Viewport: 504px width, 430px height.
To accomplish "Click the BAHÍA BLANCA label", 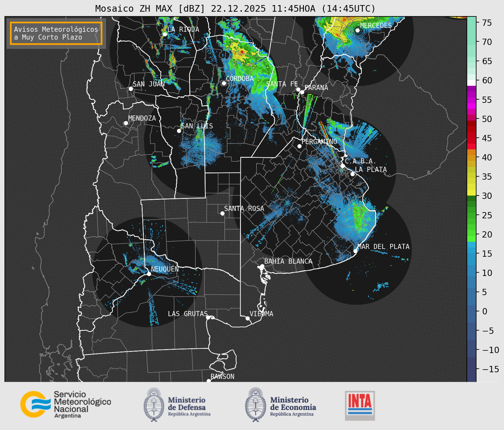I will (288, 261).
